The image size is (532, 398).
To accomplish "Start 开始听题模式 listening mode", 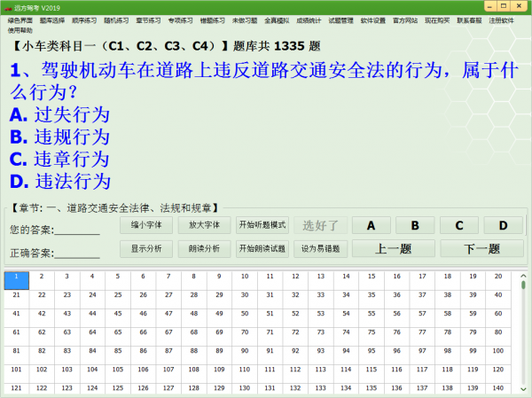I will pyautogui.click(x=262, y=225).
